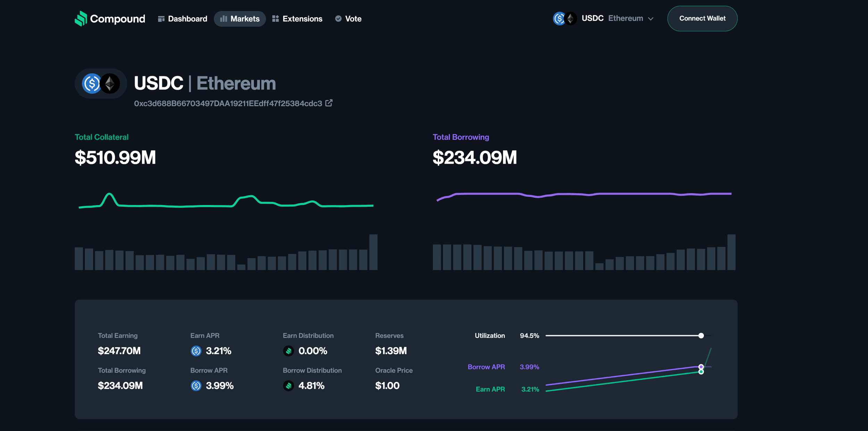The height and width of the screenshot is (431, 868).
Task: Select the Earn APR point on the rates chart
Action: coord(701,372)
